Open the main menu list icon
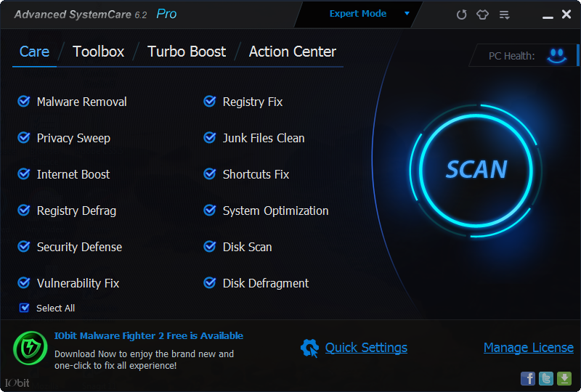 505,15
